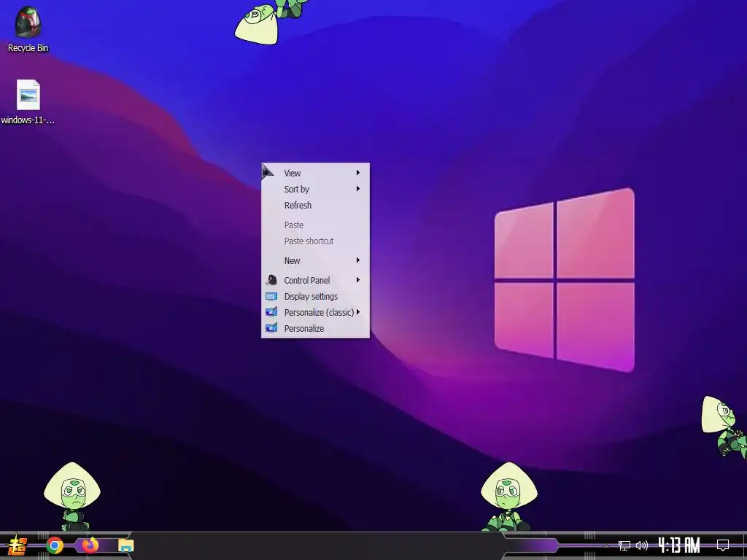747x560 pixels.
Task: Open Personalize (classic) submenu
Action: click(315, 312)
